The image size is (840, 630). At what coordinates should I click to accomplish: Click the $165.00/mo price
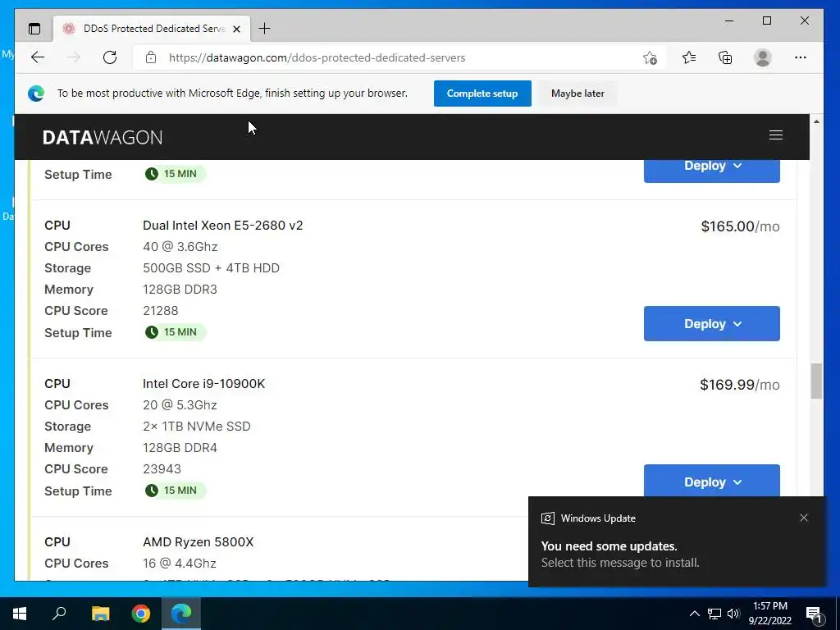741,226
